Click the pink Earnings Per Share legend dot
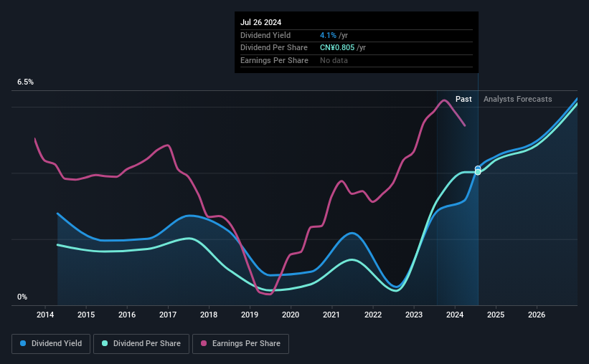 click(x=204, y=343)
